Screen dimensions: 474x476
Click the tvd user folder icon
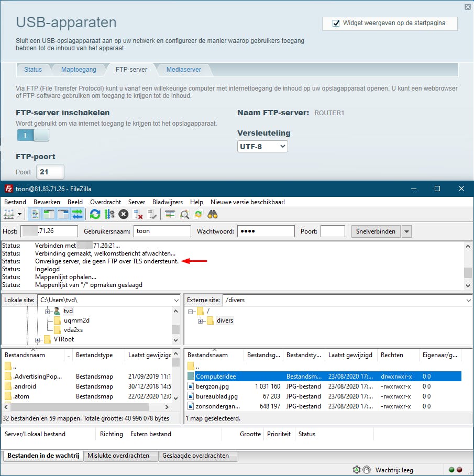[x=57, y=311]
